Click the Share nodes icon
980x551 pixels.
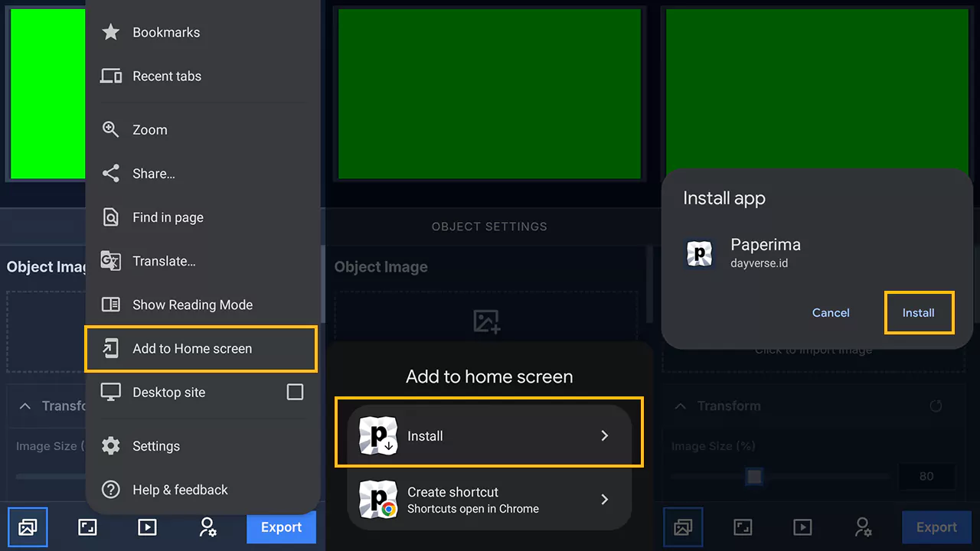pyautogui.click(x=111, y=173)
